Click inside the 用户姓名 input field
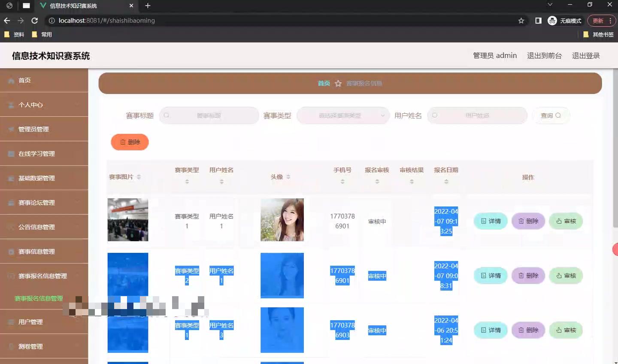This screenshot has width=618, height=364. (x=477, y=115)
